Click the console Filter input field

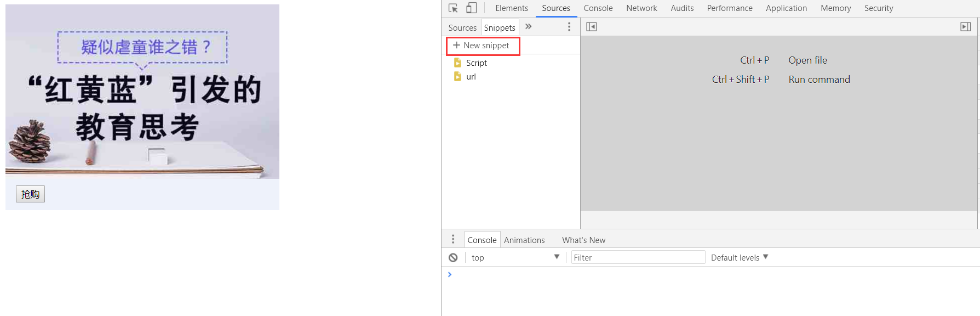[x=638, y=257]
